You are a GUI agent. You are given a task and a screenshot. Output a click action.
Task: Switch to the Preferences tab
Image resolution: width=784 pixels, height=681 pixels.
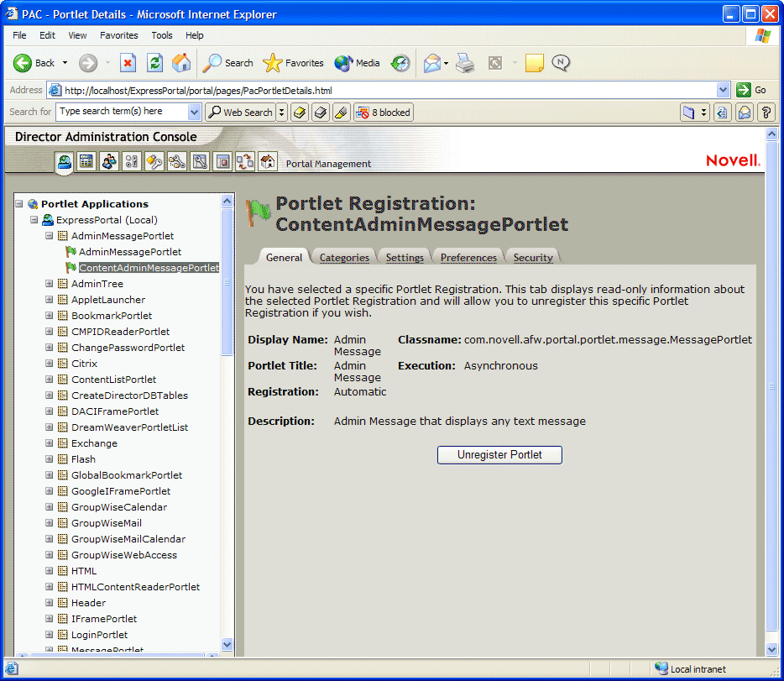468,258
